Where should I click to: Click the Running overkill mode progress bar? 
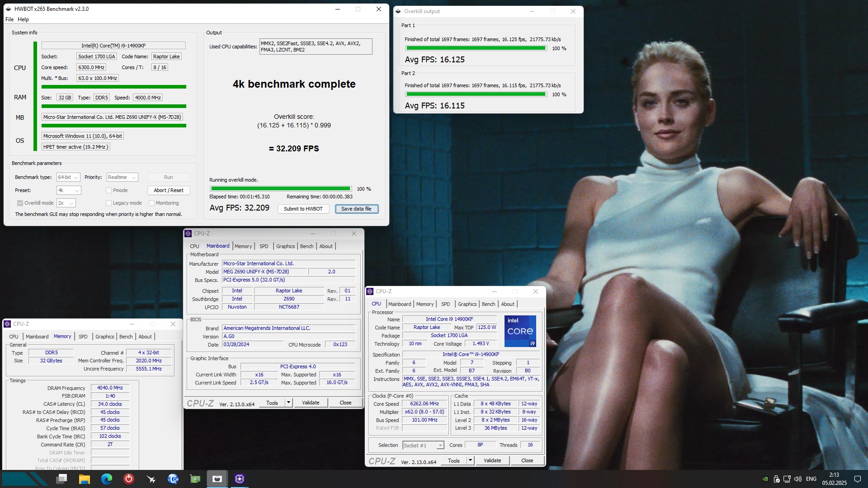(280, 189)
